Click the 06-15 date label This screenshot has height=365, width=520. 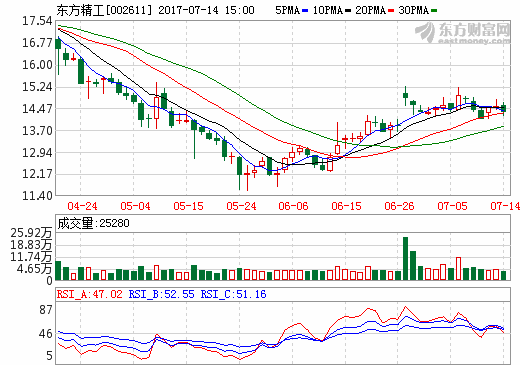pyautogui.click(x=346, y=206)
